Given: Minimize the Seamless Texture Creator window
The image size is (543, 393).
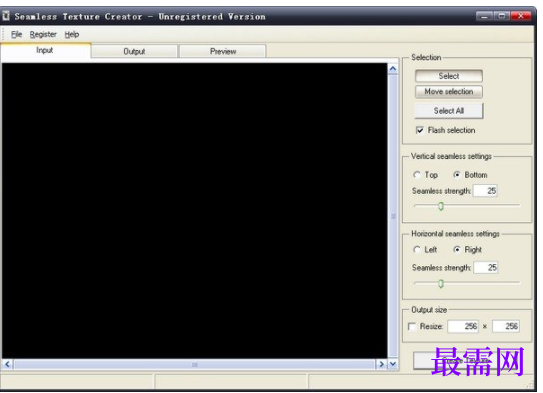Looking at the screenshot, I should [484, 16].
